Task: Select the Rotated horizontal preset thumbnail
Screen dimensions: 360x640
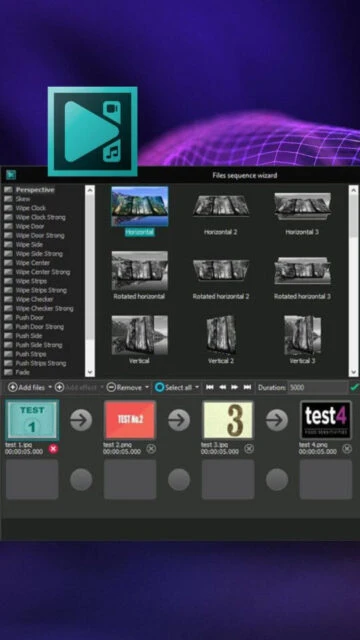Action: [140, 271]
